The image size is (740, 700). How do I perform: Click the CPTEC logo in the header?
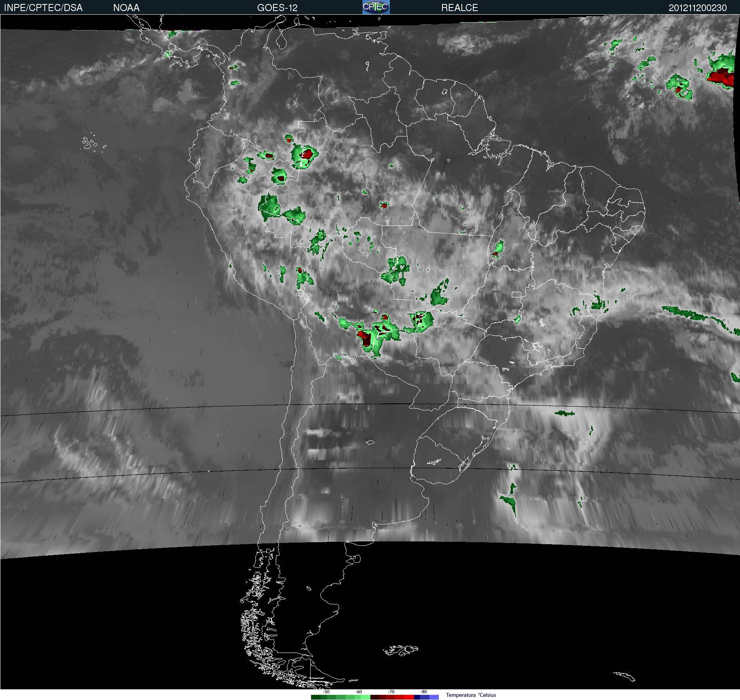point(376,7)
